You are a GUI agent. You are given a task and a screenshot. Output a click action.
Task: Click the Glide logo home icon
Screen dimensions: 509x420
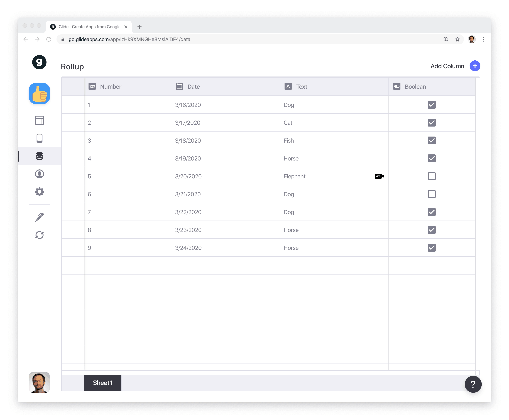39,62
